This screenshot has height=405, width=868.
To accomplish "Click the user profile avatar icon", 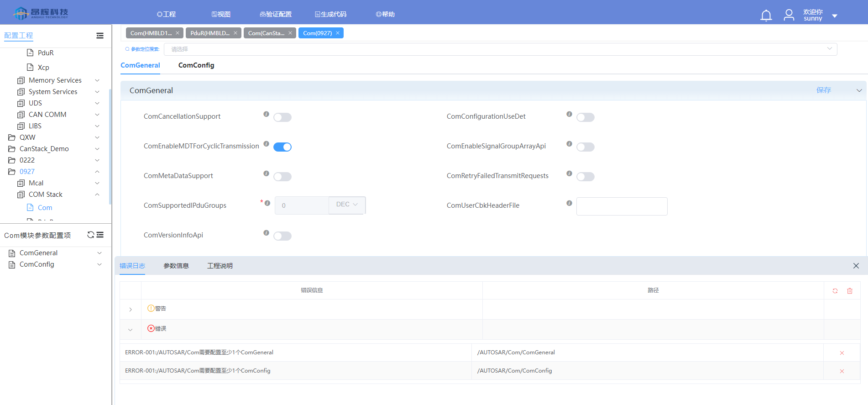I will coord(789,16).
